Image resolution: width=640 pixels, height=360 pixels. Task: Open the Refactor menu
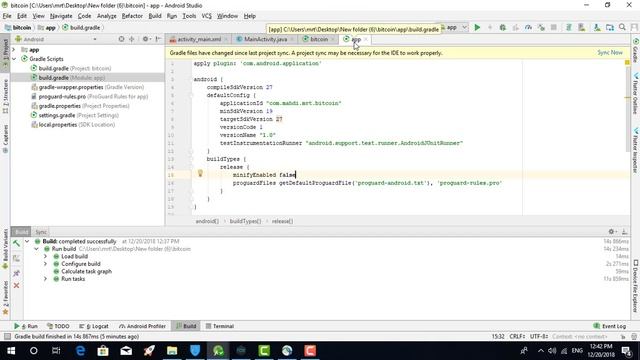click(x=132, y=16)
